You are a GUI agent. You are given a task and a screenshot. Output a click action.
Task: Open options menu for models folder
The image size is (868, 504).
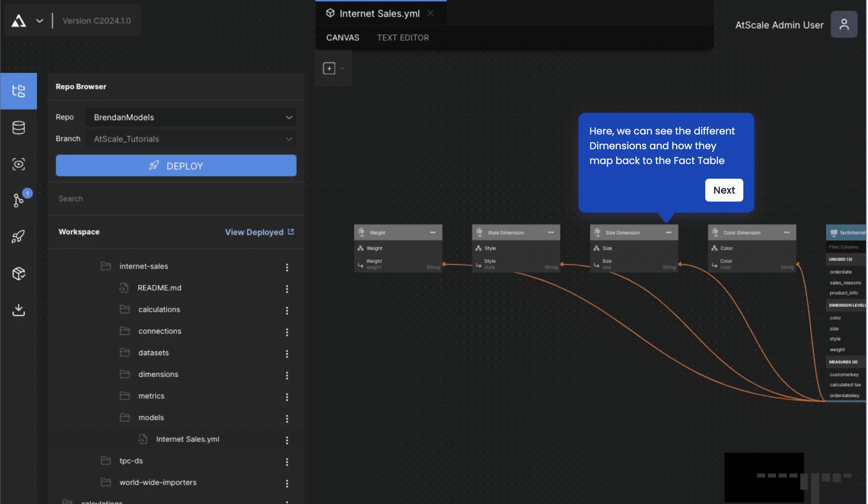click(x=287, y=419)
